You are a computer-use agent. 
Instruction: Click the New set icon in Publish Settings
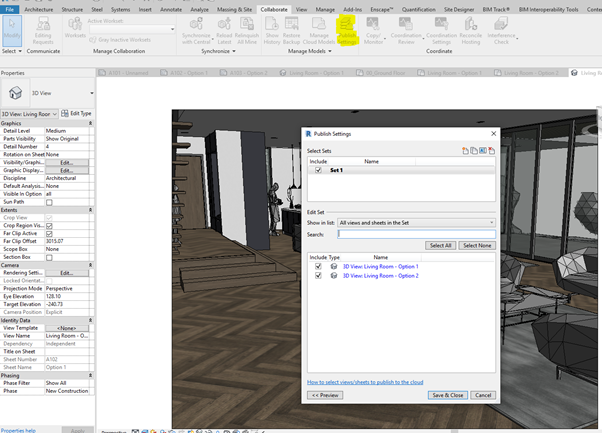click(x=465, y=151)
